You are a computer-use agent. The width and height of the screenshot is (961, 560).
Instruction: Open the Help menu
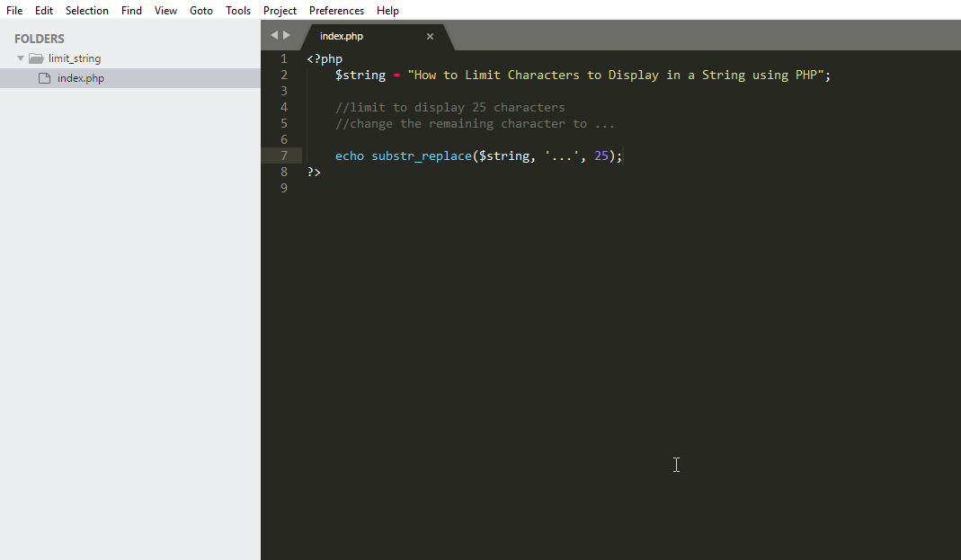387,10
